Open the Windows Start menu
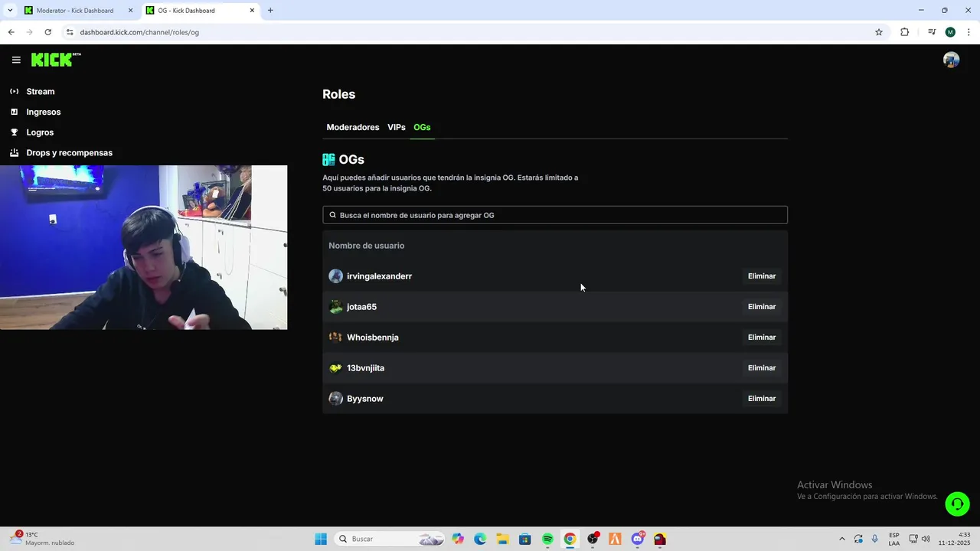Viewport: 980px width, 551px height. 321,539
